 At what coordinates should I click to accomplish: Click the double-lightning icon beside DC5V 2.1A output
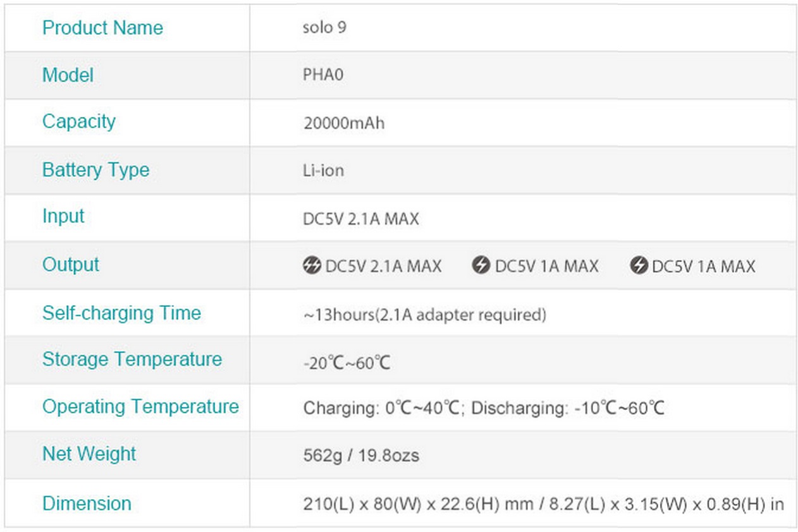tap(312, 265)
